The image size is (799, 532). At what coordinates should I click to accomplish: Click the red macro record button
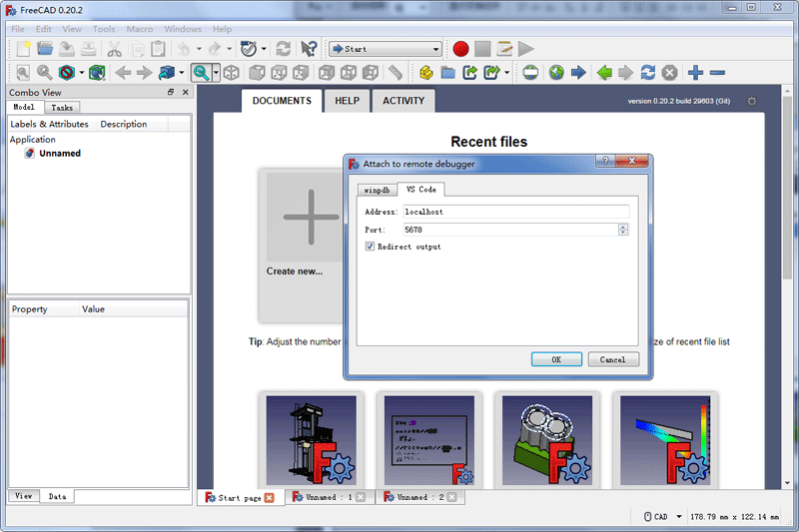click(x=460, y=48)
